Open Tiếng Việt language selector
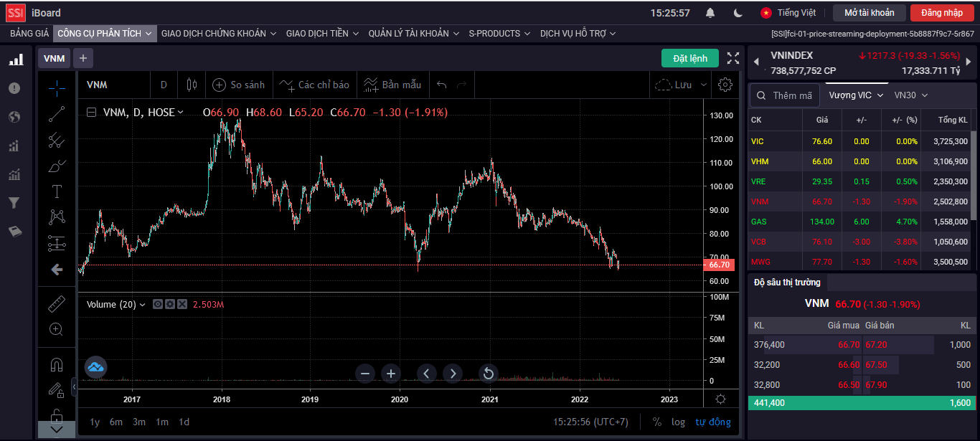Screen dimensions: 980x441 788,13
